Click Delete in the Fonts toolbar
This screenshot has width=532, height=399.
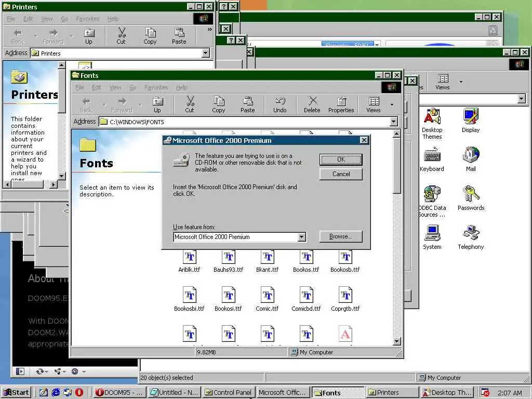[312, 104]
